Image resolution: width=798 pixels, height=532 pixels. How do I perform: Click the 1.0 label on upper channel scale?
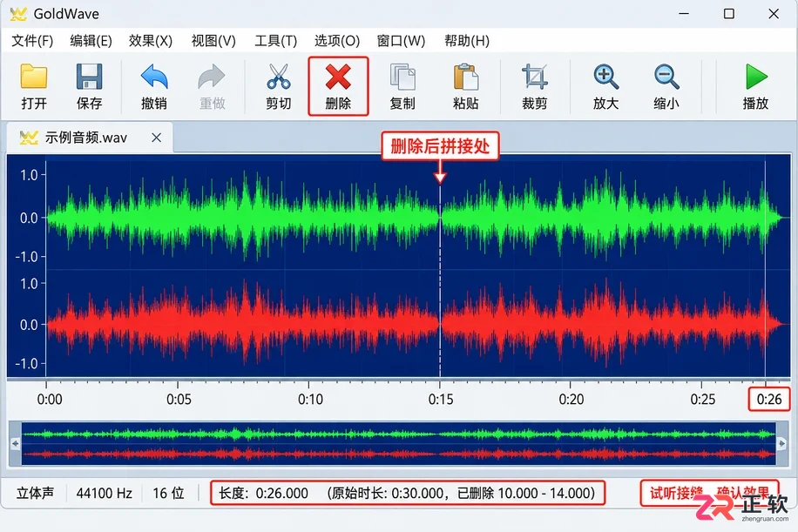[x=29, y=175]
